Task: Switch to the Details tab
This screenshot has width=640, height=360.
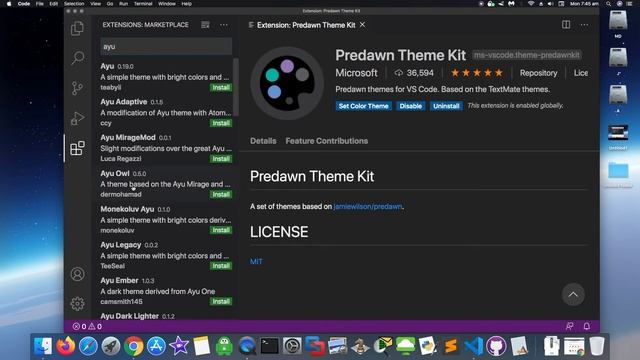Action: click(263, 141)
